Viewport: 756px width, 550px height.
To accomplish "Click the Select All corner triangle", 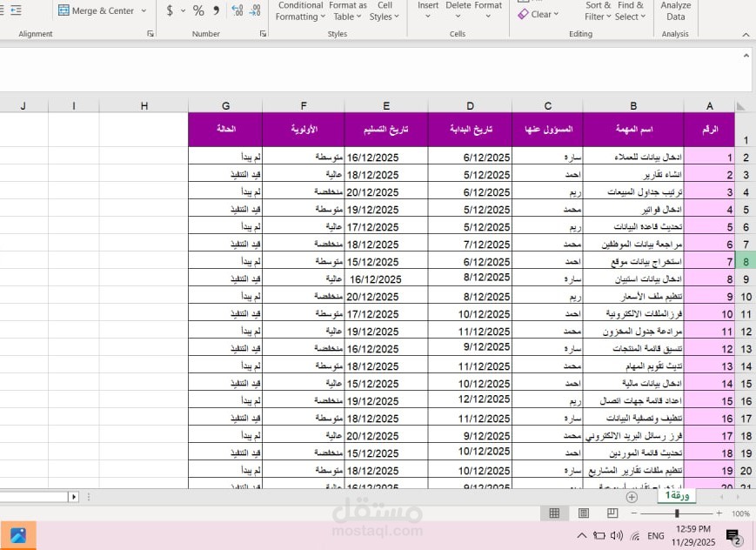I will click(x=740, y=105).
